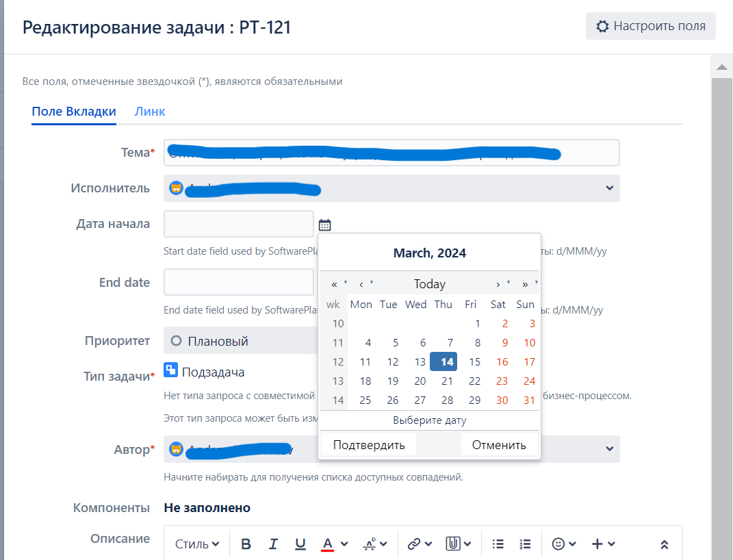
Task: Insert a numbered list in the description
Action: point(524,543)
